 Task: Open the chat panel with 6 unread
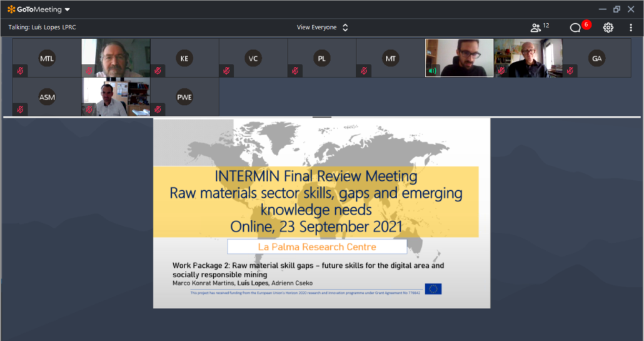point(575,28)
